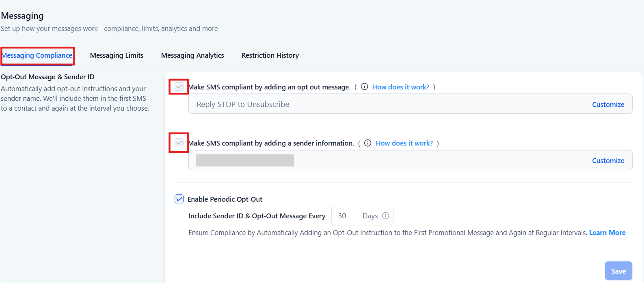
Task: Click the Messaging page heading
Action: click(22, 16)
